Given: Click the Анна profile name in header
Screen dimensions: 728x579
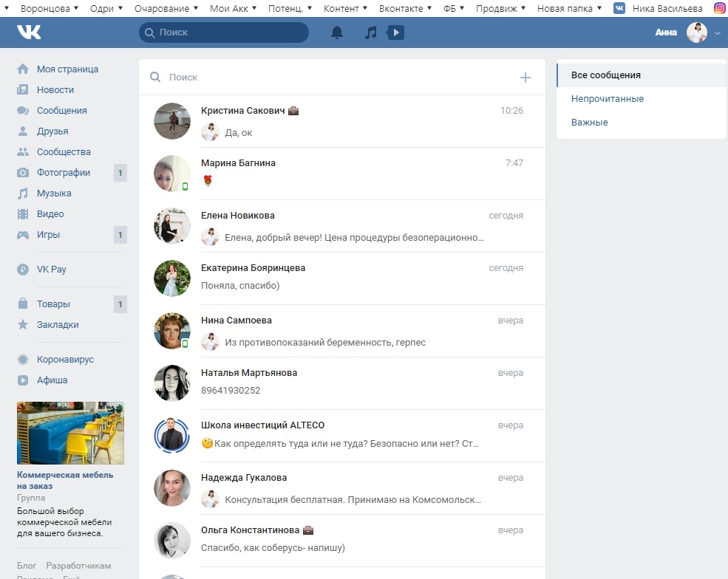Looking at the screenshot, I should click(x=666, y=32).
